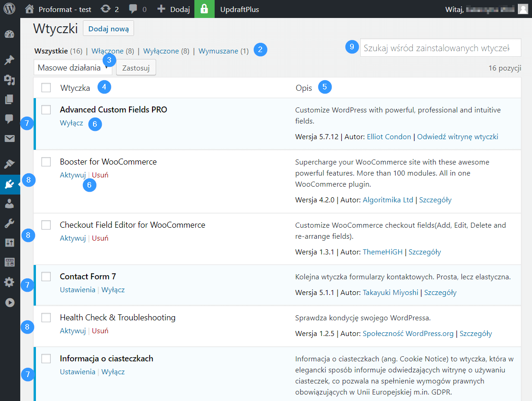Open the envelope Contact icon in the sidebar
Screen dimensions: 532x401
(x=10, y=139)
